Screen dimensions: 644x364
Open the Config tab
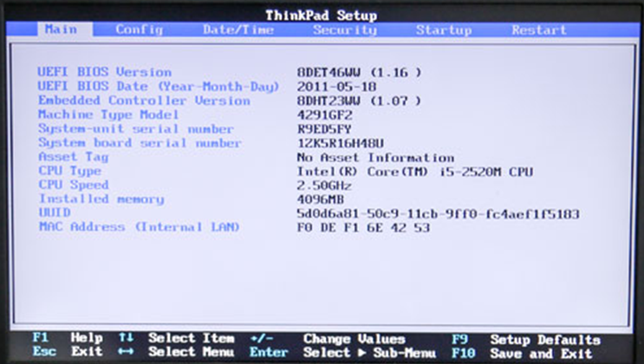pyautogui.click(x=140, y=29)
